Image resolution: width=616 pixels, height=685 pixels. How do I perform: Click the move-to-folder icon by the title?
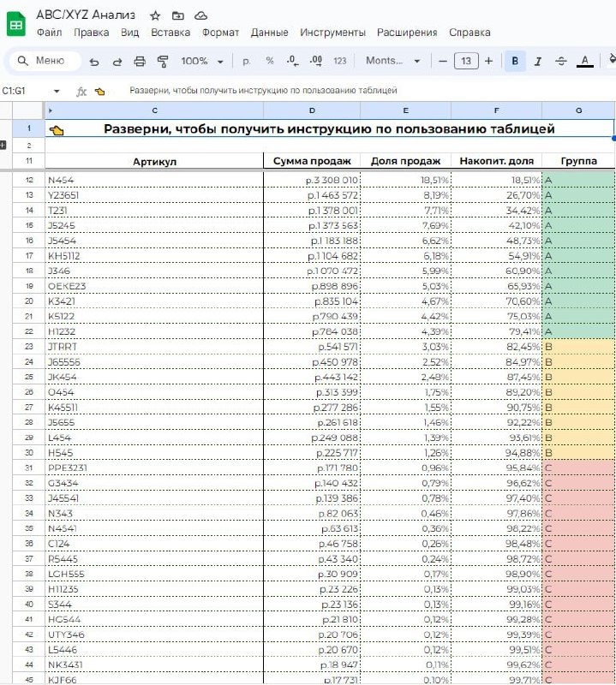(177, 15)
